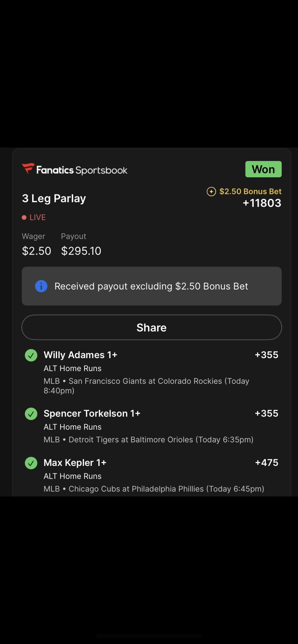Tap the green Won status badge

pyautogui.click(x=263, y=169)
